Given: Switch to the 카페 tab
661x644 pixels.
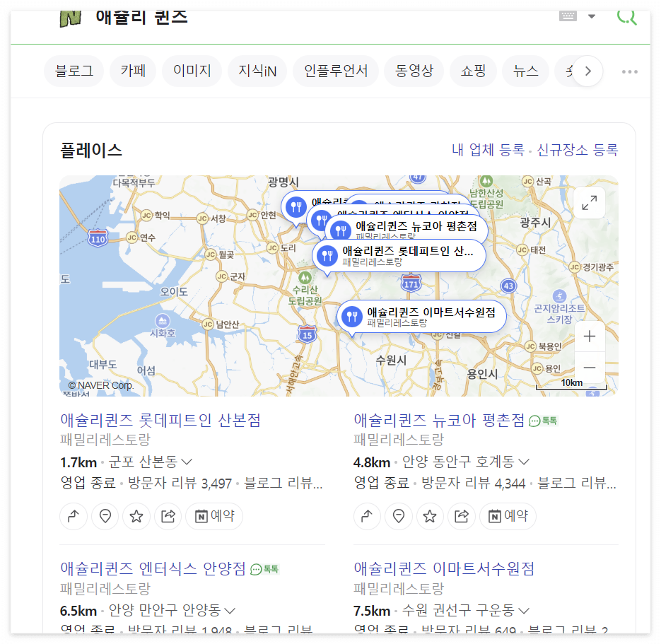Looking at the screenshot, I should pyautogui.click(x=133, y=71).
